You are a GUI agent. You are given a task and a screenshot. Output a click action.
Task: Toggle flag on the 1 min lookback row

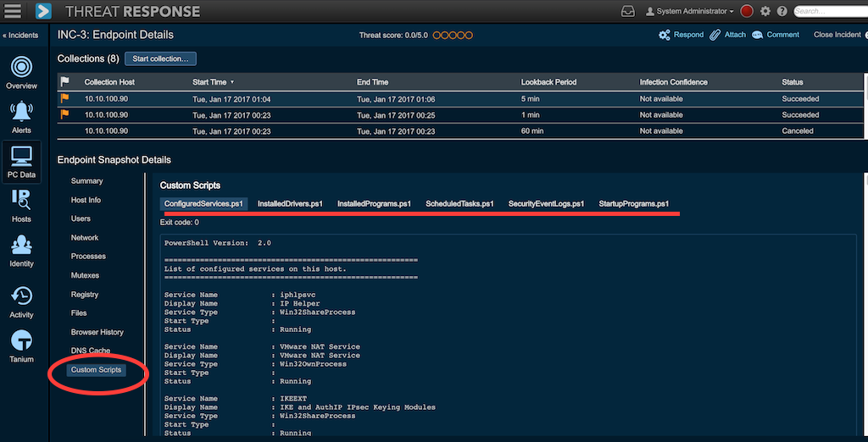point(64,114)
